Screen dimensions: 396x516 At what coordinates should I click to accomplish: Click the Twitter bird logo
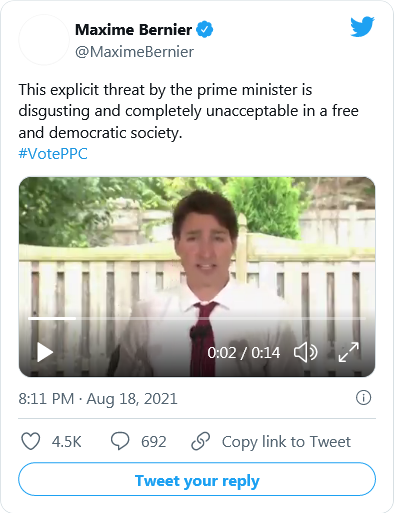(x=362, y=26)
